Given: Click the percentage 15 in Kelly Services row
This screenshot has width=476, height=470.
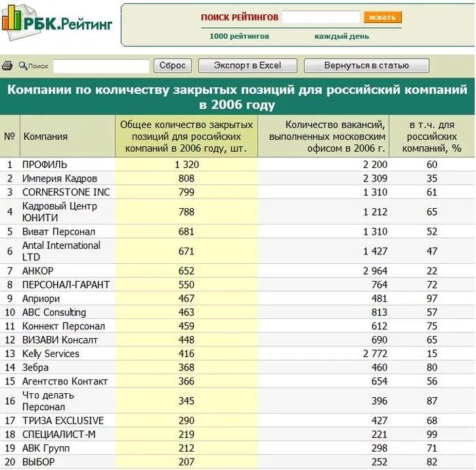Looking at the screenshot, I should (432, 354).
